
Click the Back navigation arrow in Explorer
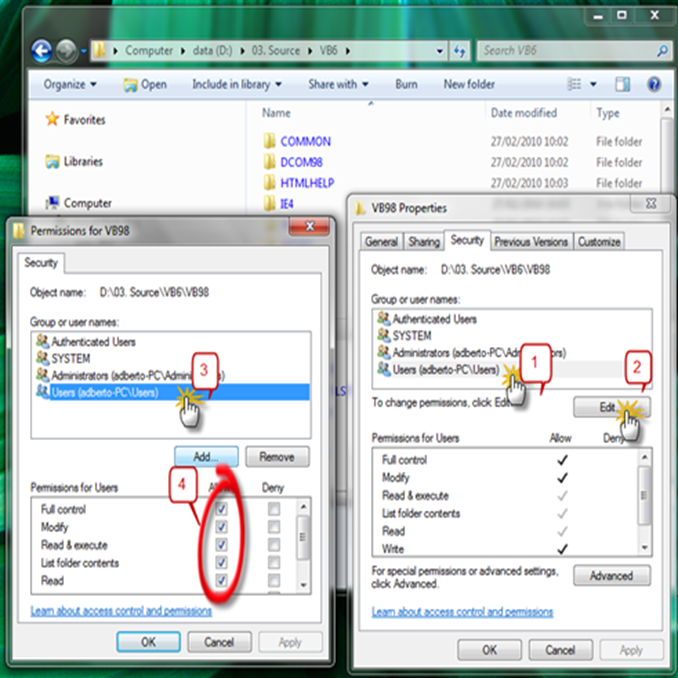[x=42, y=51]
